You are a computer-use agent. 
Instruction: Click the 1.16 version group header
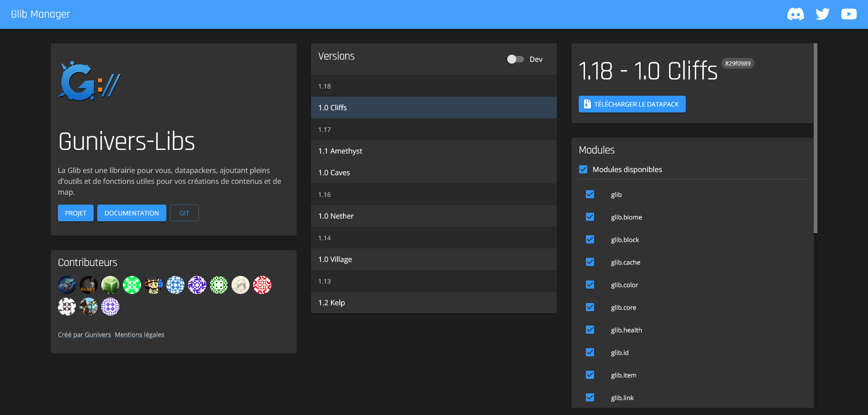[434, 194]
